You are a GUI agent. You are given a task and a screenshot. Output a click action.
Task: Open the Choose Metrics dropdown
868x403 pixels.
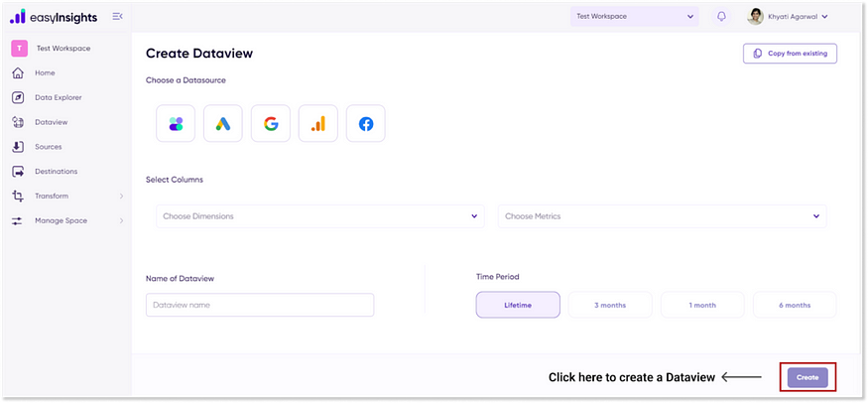coord(662,216)
